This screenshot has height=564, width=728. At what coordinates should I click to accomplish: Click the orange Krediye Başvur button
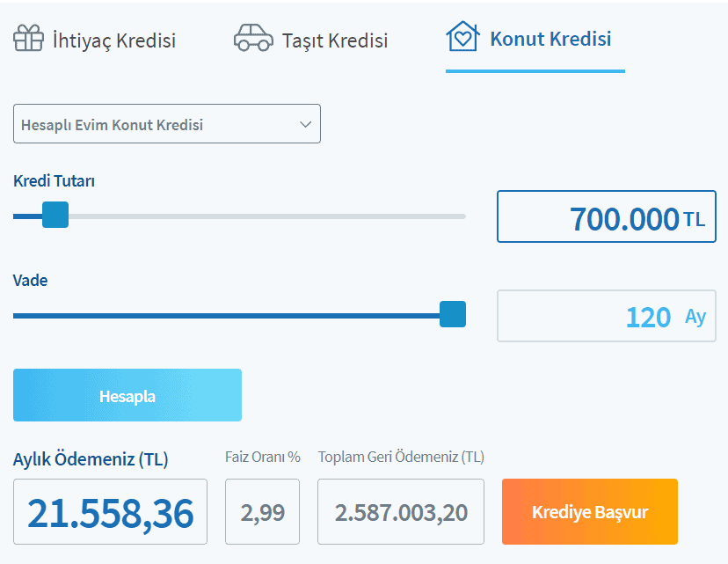point(589,512)
